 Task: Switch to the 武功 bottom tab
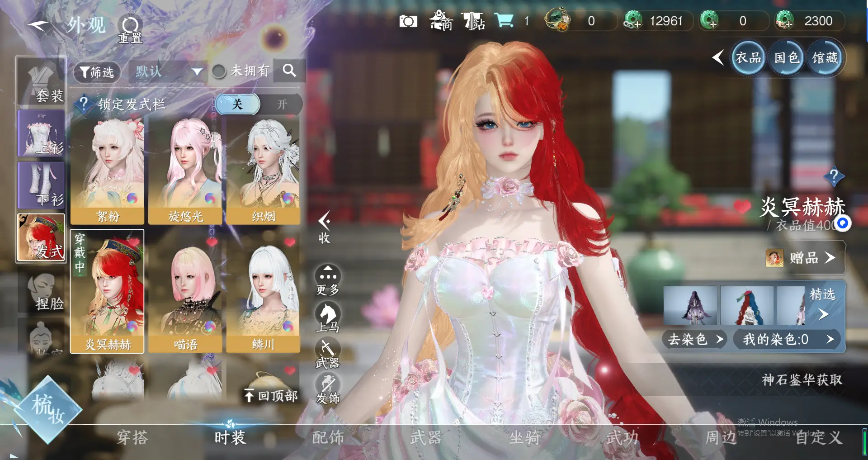click(623, 437)
